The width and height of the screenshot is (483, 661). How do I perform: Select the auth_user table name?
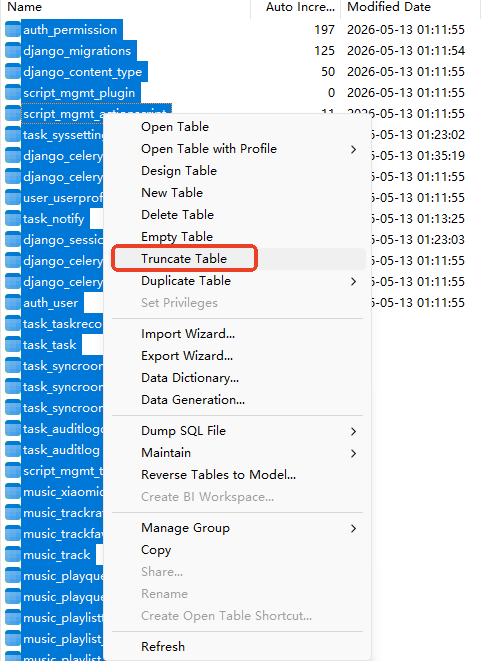tap(51, 303)
